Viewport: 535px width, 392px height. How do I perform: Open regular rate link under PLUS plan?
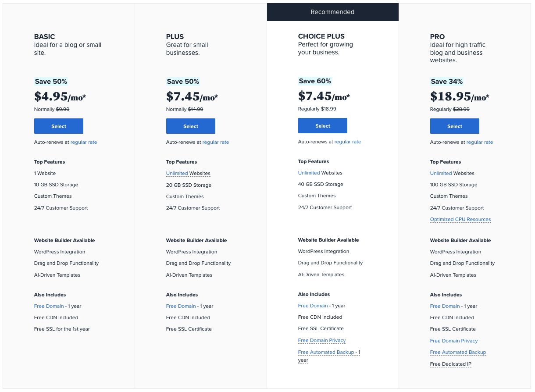[216, 142]
